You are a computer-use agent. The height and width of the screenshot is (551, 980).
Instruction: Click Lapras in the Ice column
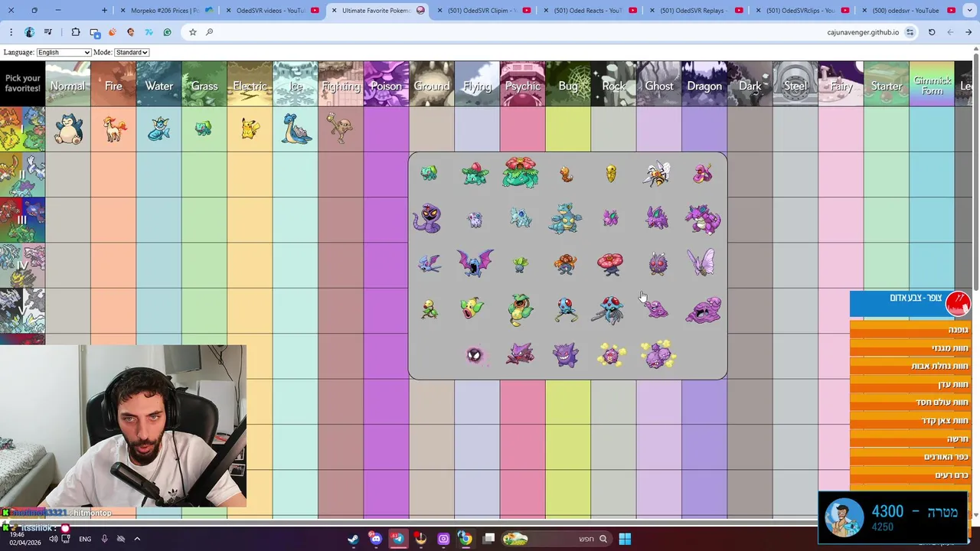coord(296,129)
